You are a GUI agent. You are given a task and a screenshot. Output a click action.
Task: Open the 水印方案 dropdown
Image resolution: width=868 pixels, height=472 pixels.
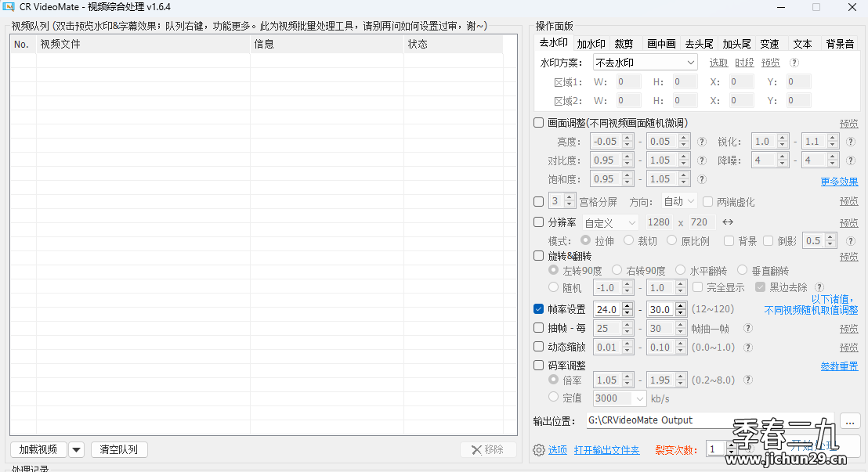(645, 63)
